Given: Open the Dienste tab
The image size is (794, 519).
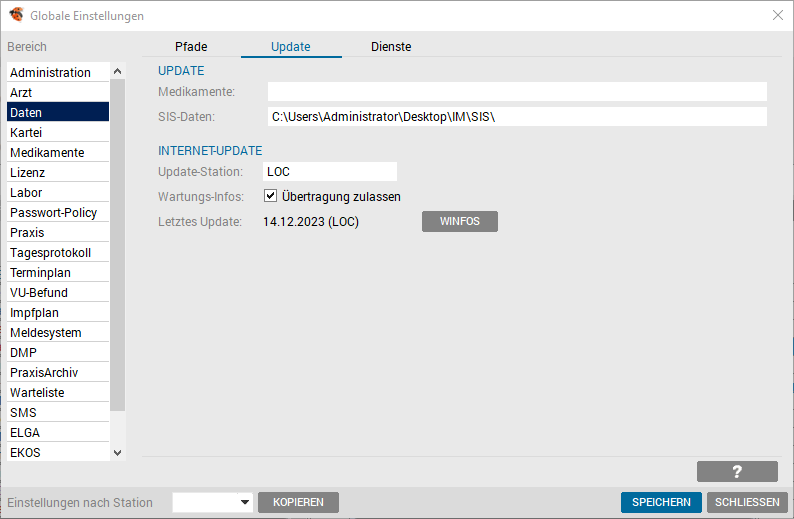Looking at the screenshot, I should pyautogui.click(x=391, y=47).
